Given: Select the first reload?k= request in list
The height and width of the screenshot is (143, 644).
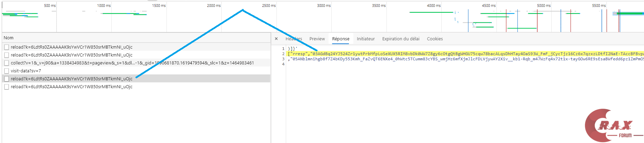Looking at the screenshot, I should click(x=136, y=47).
